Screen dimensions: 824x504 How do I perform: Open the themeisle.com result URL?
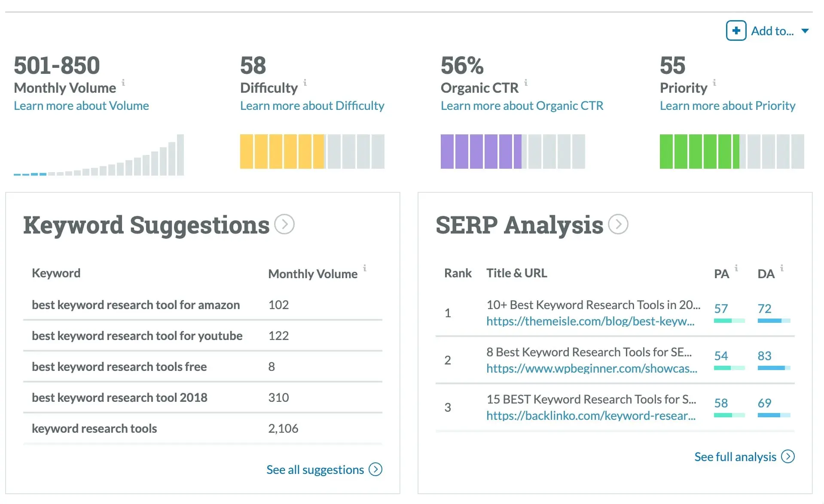pyautogui.click(x=590, y=321)
